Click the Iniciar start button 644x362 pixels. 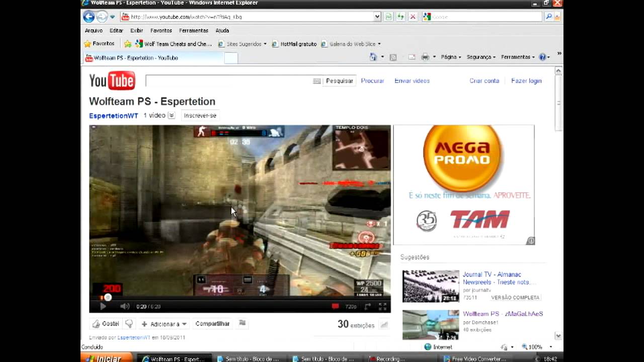click(x=107, y=358)
